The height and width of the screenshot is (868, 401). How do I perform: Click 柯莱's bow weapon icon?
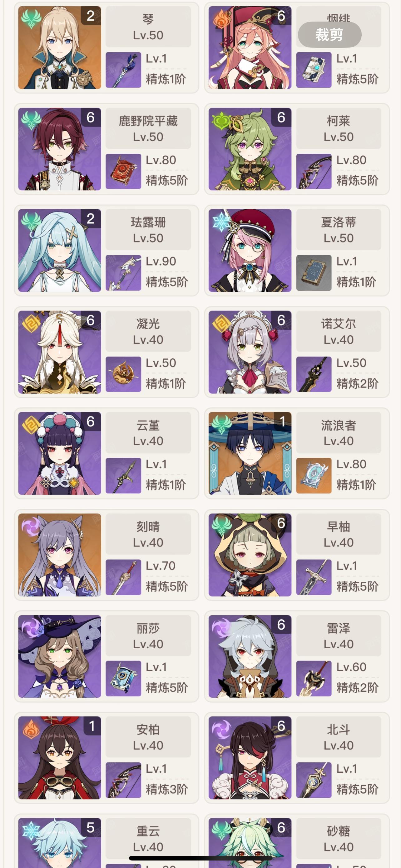[314, 171]
